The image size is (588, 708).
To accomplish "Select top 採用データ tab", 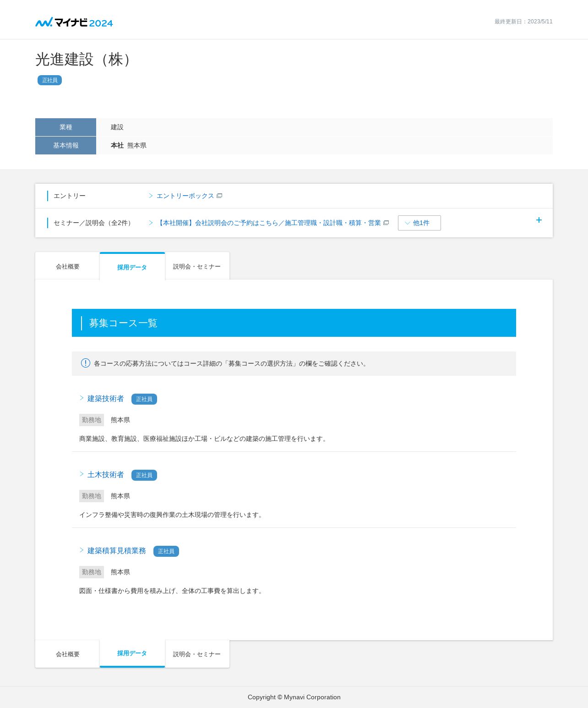I will point(132,267).
